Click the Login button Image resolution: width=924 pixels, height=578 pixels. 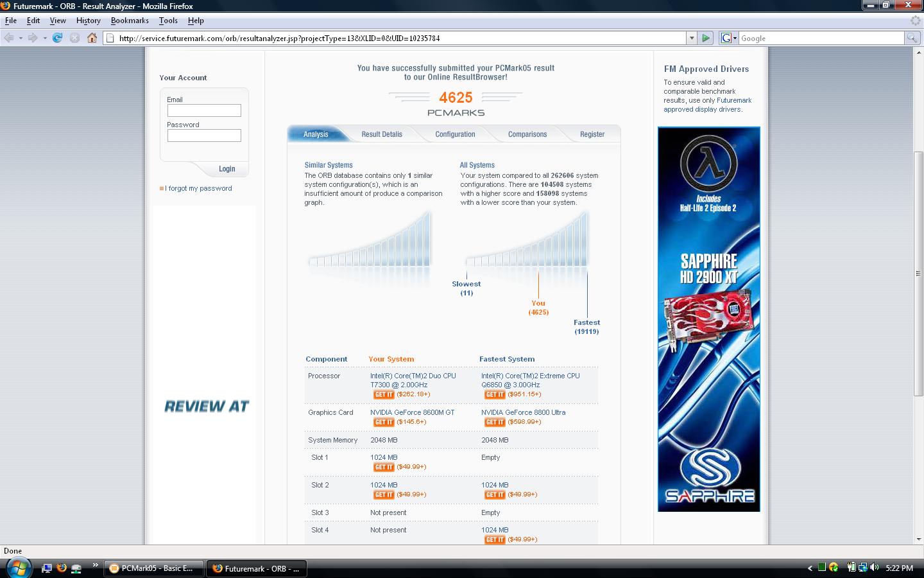[227, 169]
